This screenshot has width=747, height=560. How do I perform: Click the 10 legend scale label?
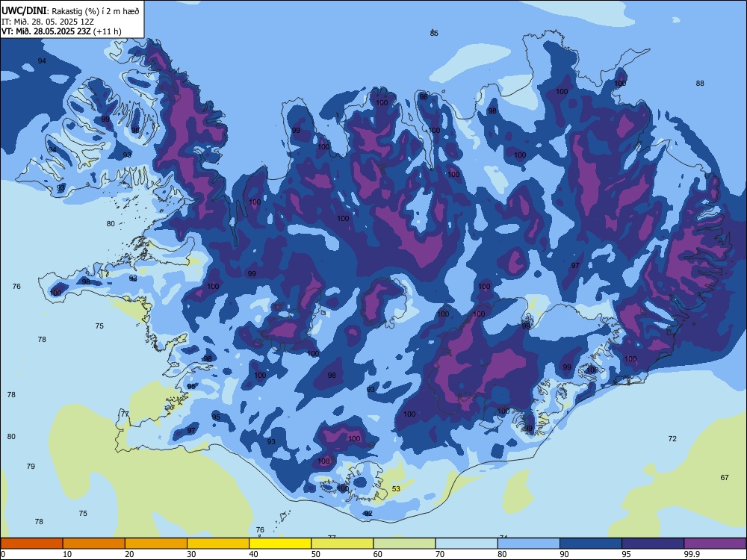pyautogui.click(x=67, y=554)
